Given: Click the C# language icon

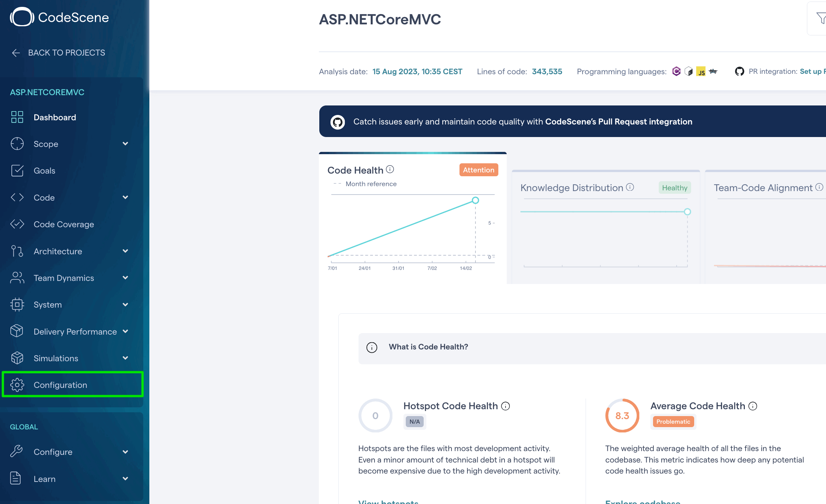Looking at the screenshot, I should 676,71.
